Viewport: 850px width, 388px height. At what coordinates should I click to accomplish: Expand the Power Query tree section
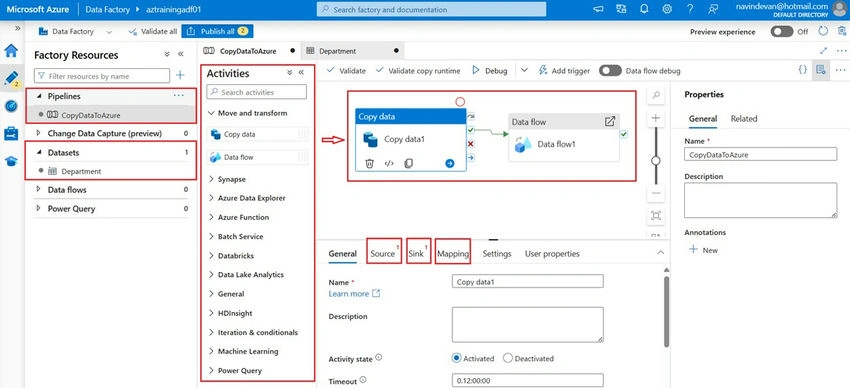[38, 209]
